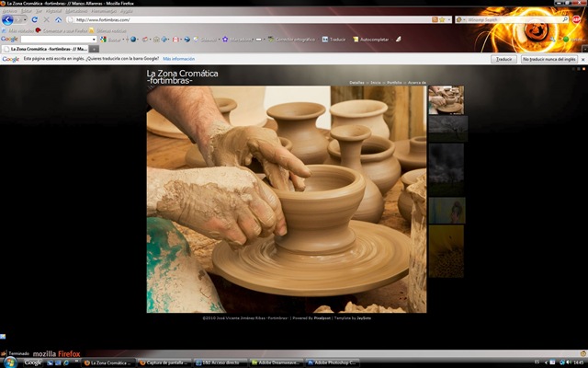The height and width of the screenshot is (368, 588).
Task: Expand the back/forward history dropdown arrow
Action: pyautogui.click(x=25, y=20)
